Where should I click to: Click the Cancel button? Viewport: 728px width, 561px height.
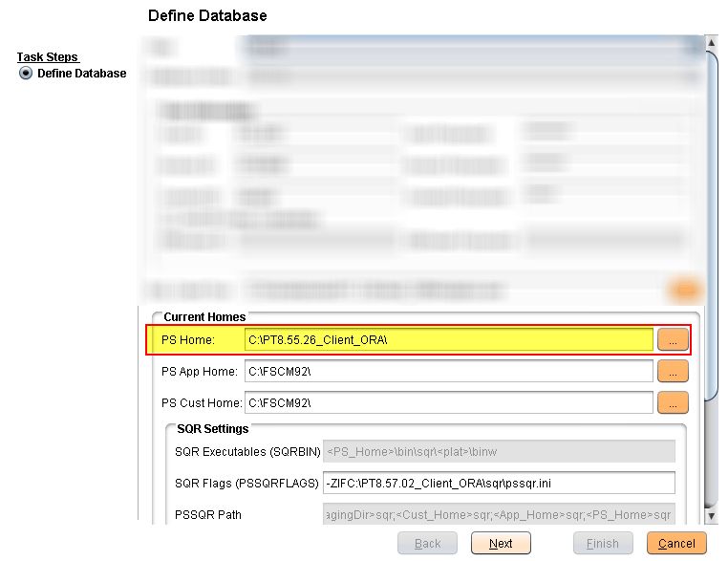(676, 544)
